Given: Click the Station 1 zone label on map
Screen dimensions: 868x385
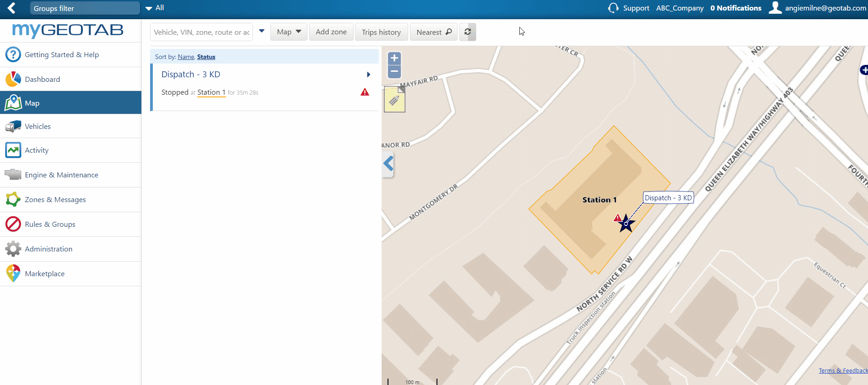Looking at the screenshot, I should click(599, 200).
